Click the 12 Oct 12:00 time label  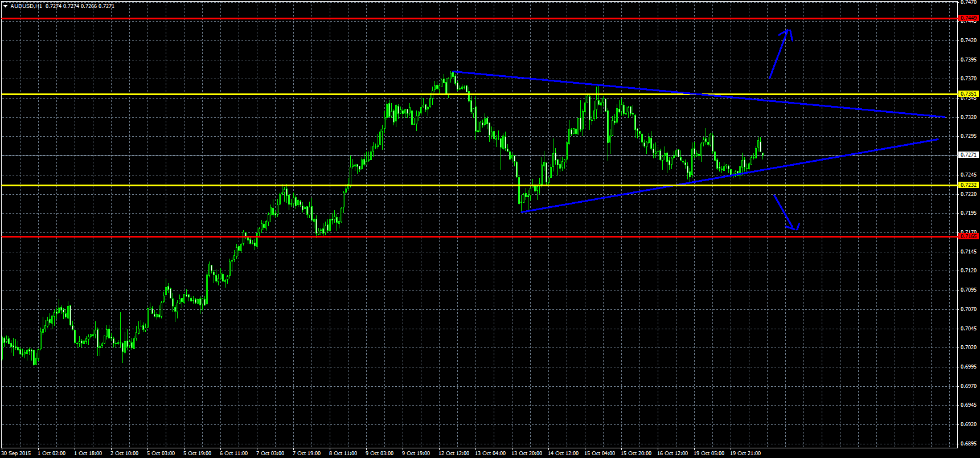(454, 453)
